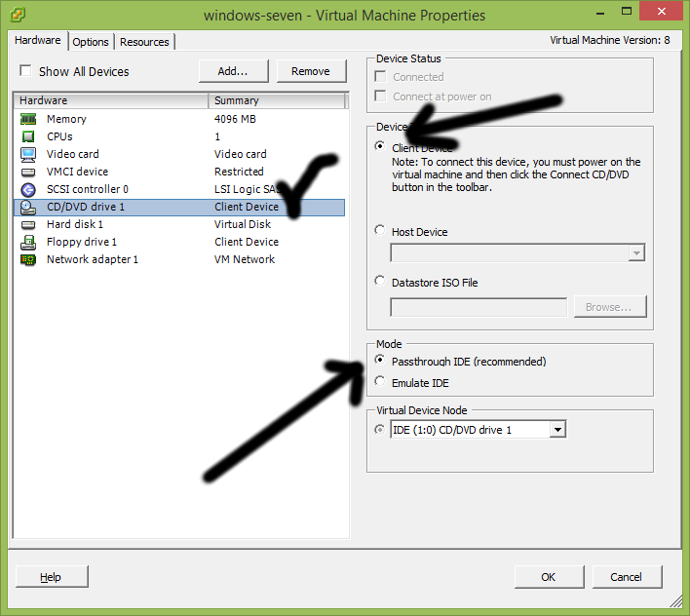Select the CPUs row label
Image resolution: width=690 pixels, height=616 pixels.
click(x=59, y=136)
